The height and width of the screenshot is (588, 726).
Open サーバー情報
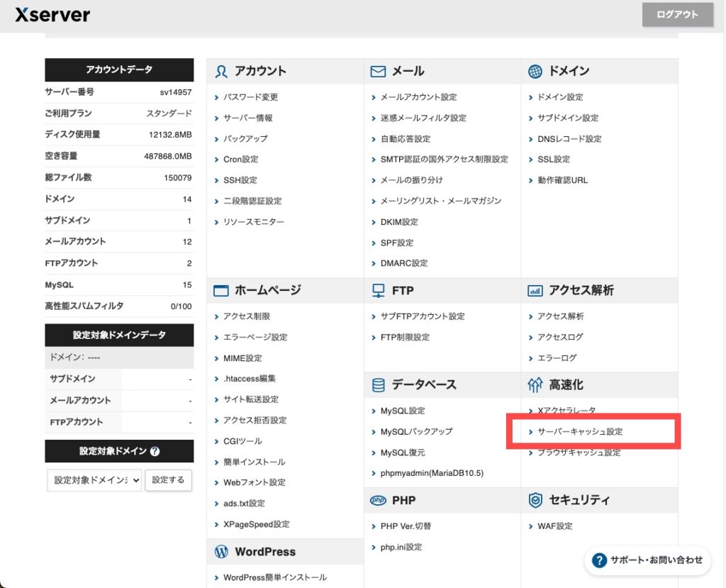pyautogui.click(x=247, y=118)
